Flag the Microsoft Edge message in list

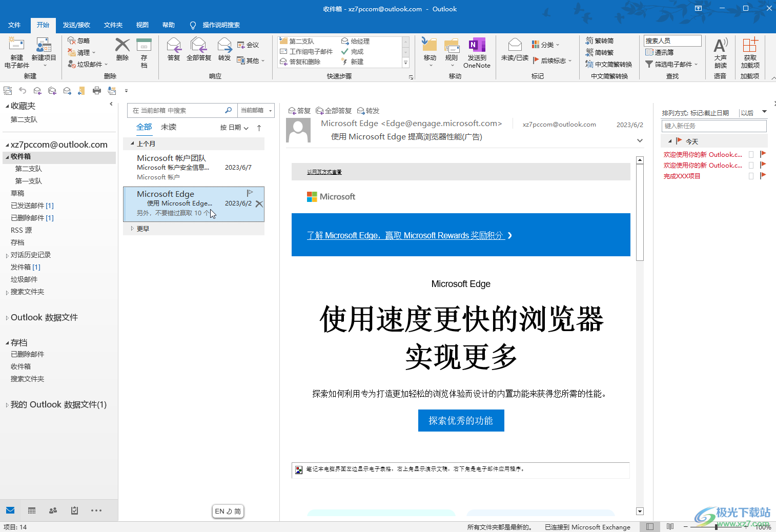click(250, 193)
